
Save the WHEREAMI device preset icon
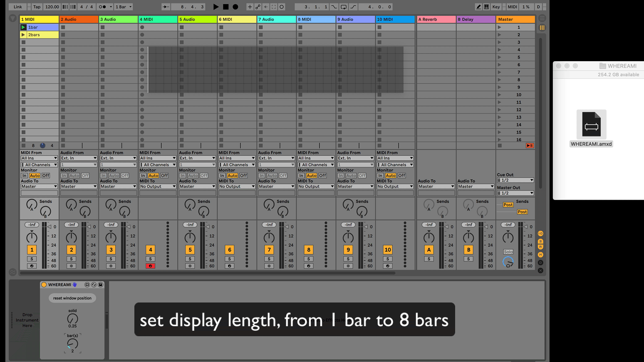(x=100, y=285)
